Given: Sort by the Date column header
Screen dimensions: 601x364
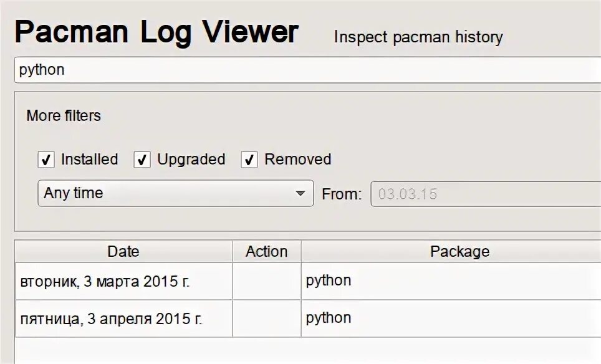Looking at the screenshot, I should tap(123, 252).
